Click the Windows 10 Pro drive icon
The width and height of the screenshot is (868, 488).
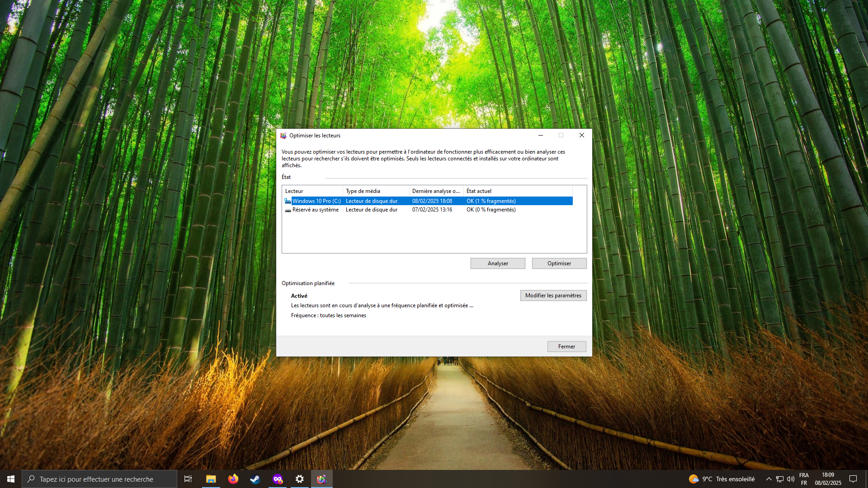click(288, 201)
